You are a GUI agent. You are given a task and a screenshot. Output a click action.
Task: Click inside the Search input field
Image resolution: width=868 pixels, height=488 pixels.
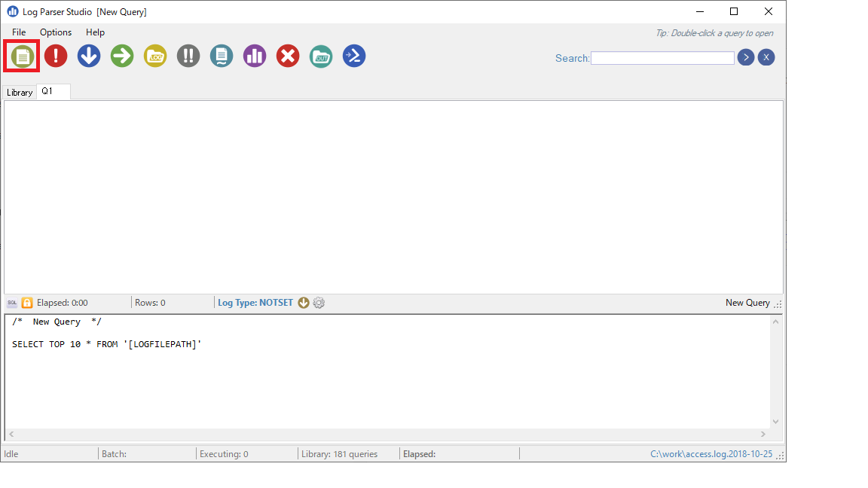pyautogui.click(x=662, y=57)
